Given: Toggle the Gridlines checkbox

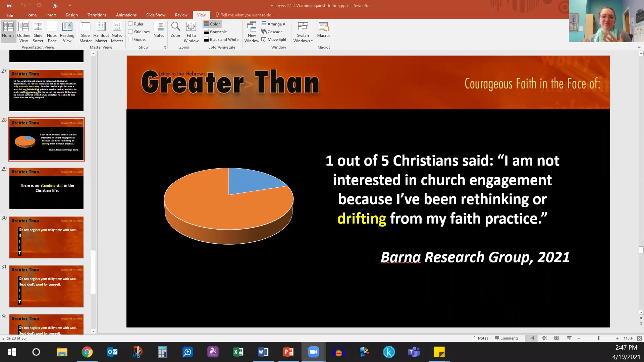Looking at the screenshot, I should point(130,32).
